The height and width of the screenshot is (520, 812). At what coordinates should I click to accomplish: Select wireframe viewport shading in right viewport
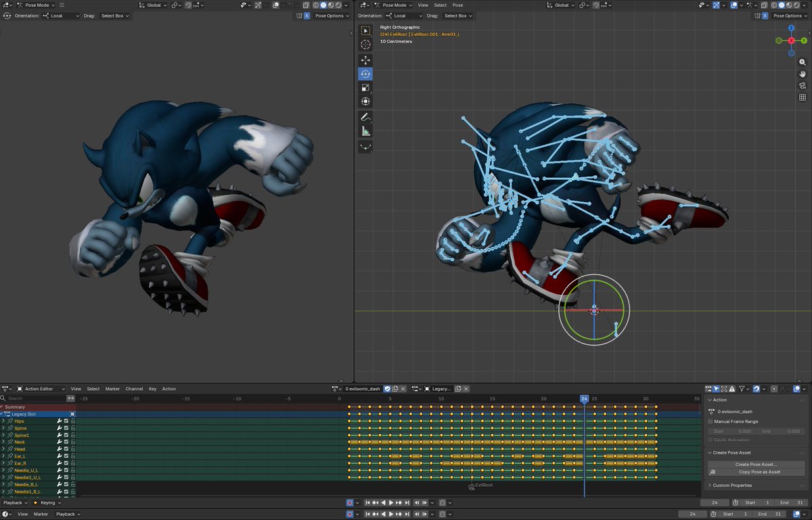774,5
